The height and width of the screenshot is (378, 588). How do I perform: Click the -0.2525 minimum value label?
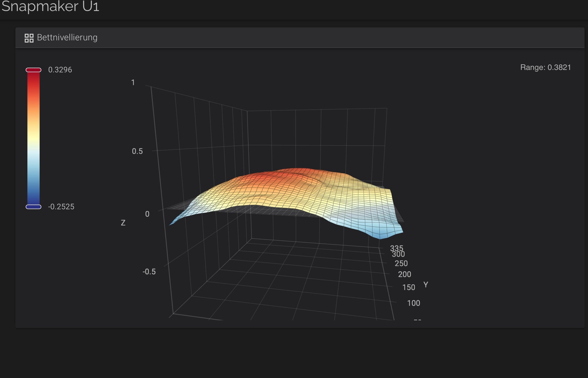(61, 207)
